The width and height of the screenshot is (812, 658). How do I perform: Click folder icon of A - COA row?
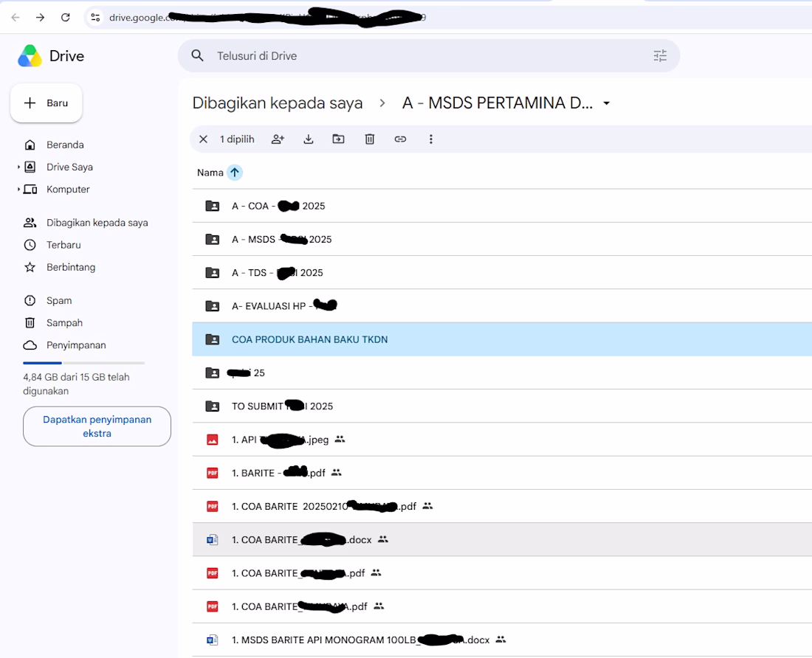pos(213,206)
